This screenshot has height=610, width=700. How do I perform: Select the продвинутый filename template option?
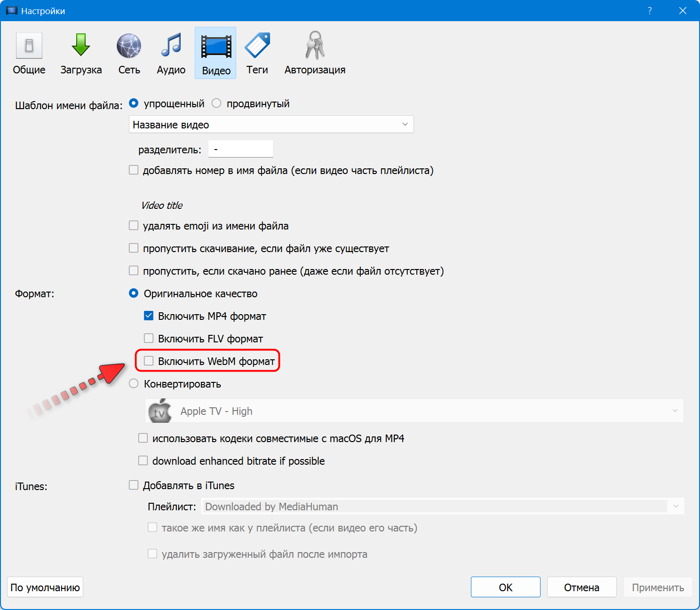pyautogui.click(x=216, y=103)
